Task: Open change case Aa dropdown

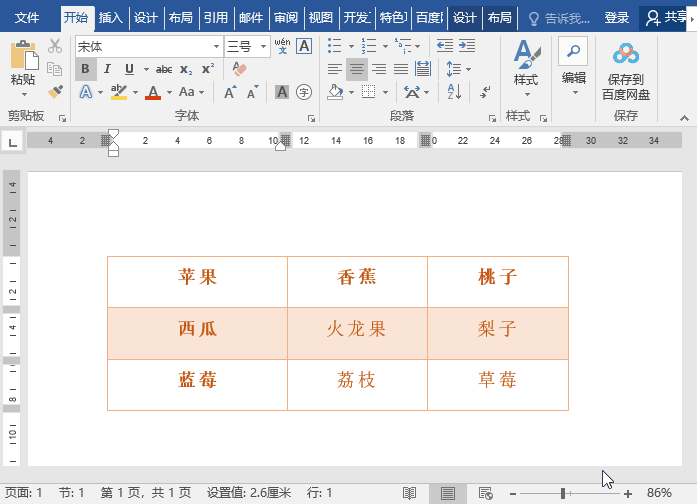Action: [191, 92]
